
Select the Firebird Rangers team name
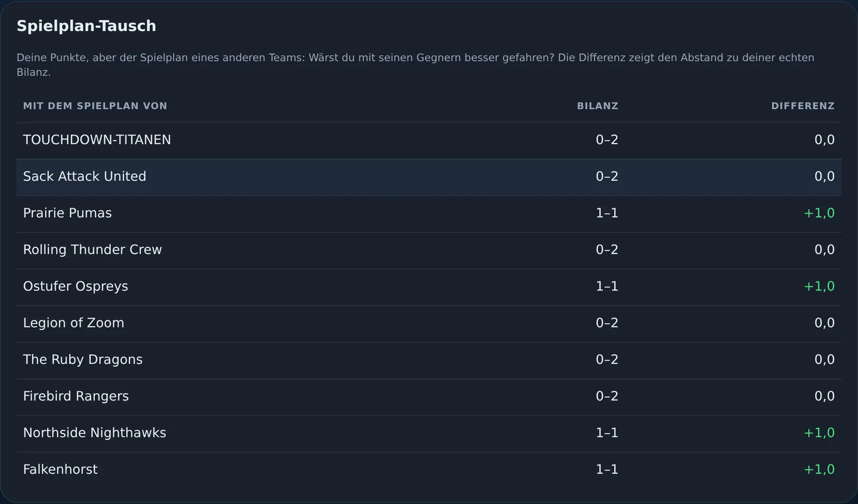click(x=76, y=396)
